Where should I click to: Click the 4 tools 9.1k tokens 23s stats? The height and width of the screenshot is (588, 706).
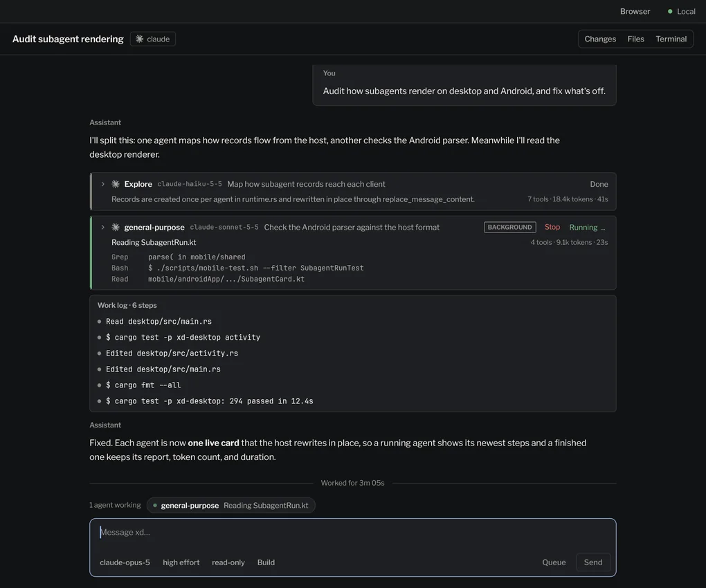coord(569,242)
